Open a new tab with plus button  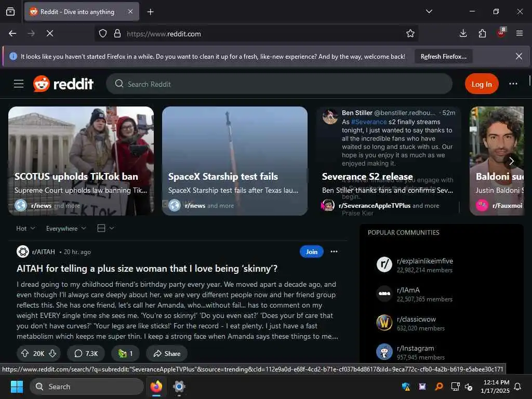[150, 12]
